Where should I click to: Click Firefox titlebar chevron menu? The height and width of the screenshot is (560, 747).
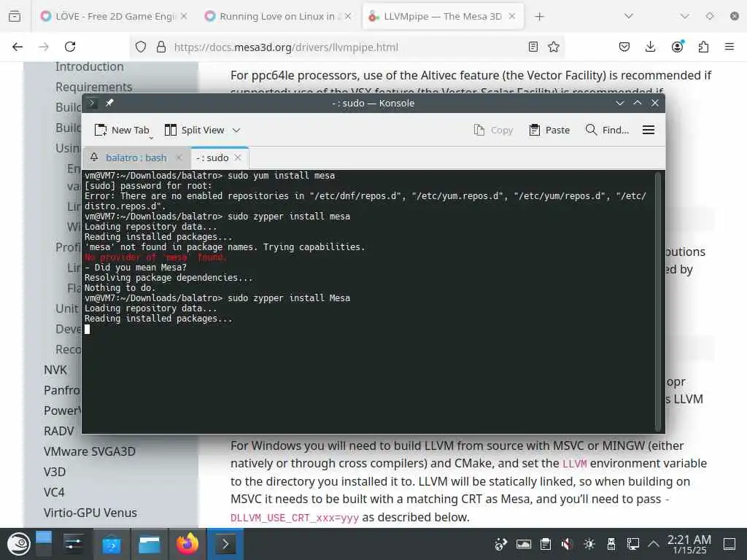point(684,16)
